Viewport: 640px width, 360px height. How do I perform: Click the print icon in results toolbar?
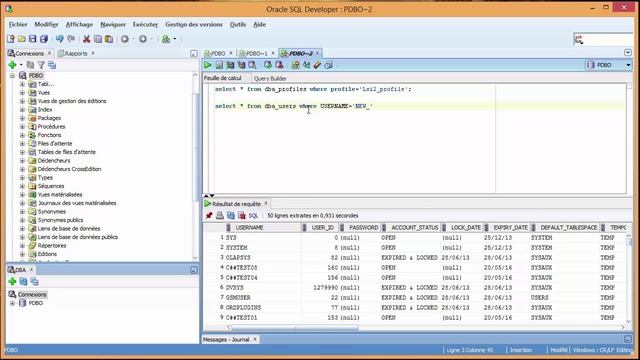tap(220, 216)
